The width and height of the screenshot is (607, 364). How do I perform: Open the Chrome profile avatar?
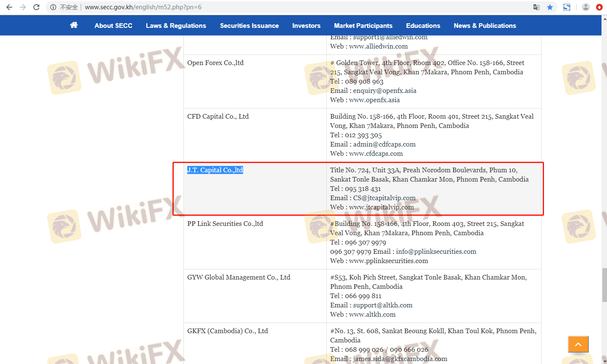click(585, 7)
